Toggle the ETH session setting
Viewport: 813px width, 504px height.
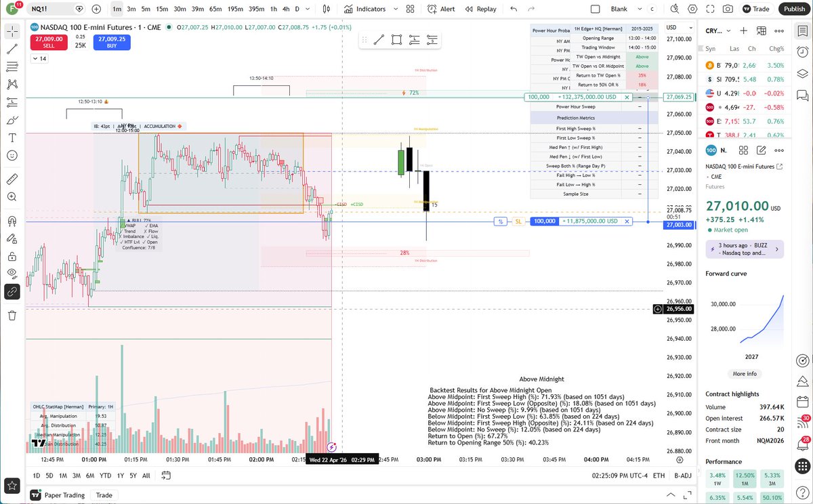point(658,476)
